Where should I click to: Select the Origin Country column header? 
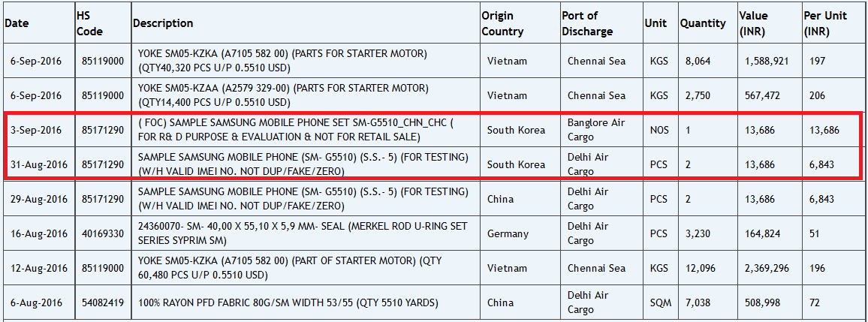click(x=502, y=23)
